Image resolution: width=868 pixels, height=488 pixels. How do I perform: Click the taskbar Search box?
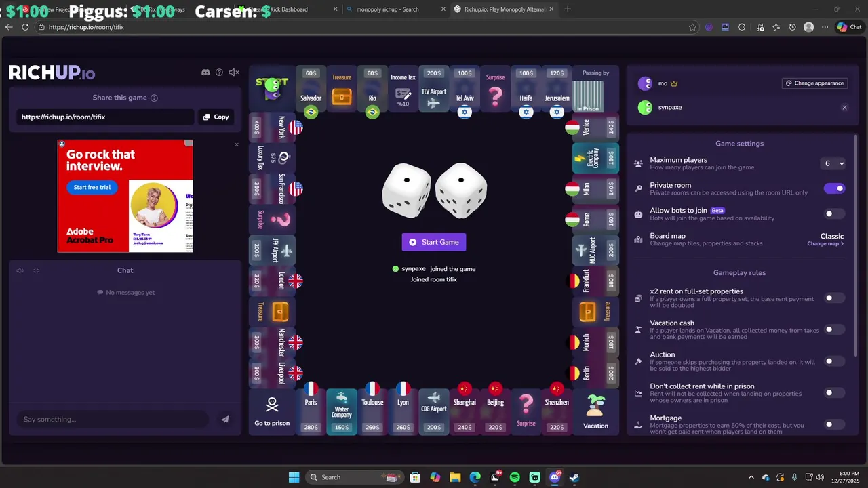click(354, 477)
